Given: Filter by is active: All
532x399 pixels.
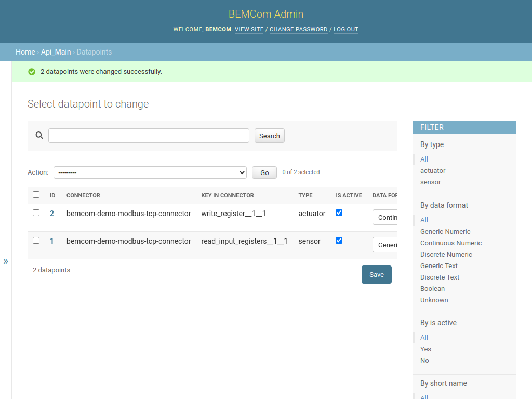Looking at the screenshot, I should pyautogui.click(x=424, y=337).
